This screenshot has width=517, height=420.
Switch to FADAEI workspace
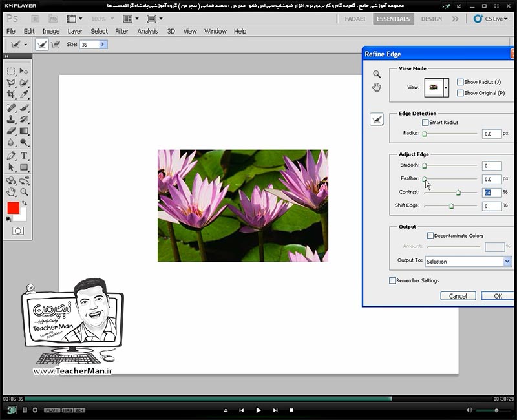pos(355,19)
